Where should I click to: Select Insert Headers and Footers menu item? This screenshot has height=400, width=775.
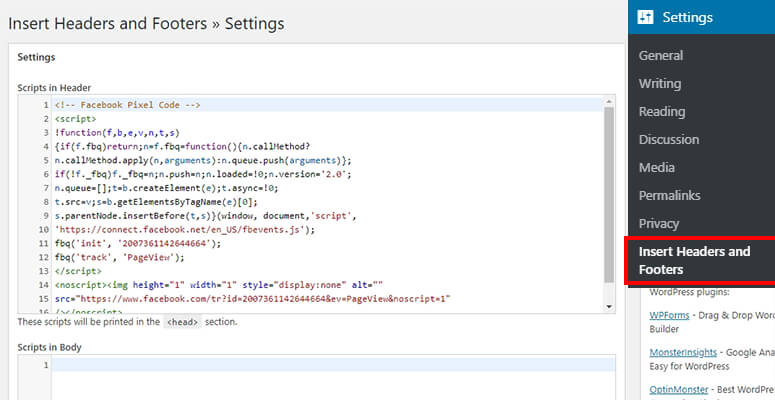point(701,261)
